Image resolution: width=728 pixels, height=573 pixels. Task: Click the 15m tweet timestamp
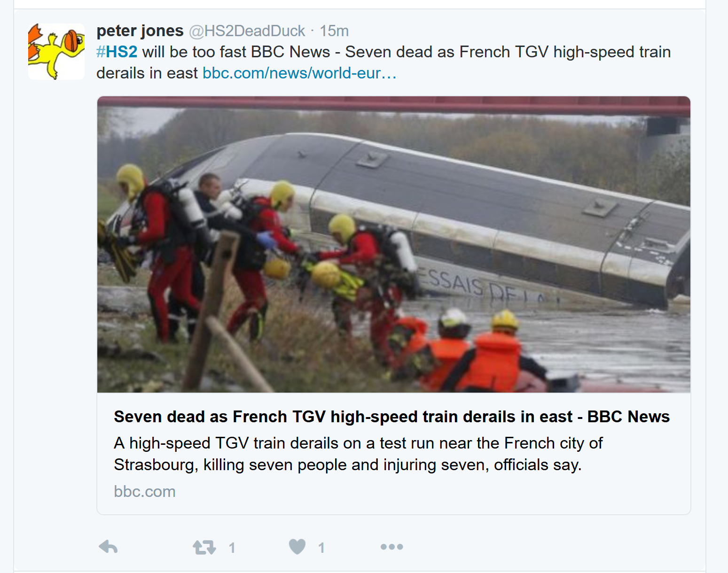334,31
